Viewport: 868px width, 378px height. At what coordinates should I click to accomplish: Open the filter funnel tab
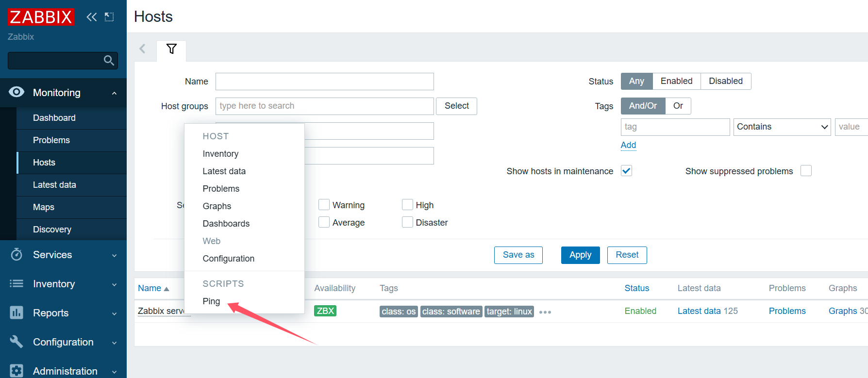171,49
